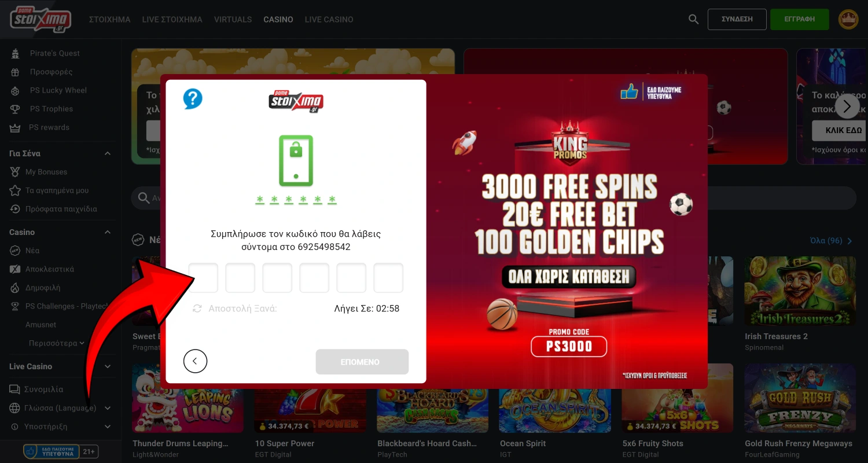Click the first verification code box
The height and width of the screenshot is (463, 868).
[x=203, y=278]
